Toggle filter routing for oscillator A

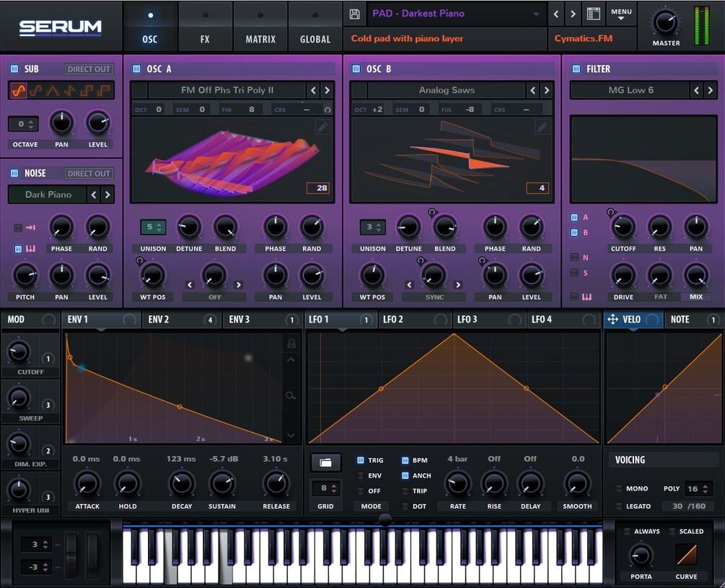click(x=574, y=217)
